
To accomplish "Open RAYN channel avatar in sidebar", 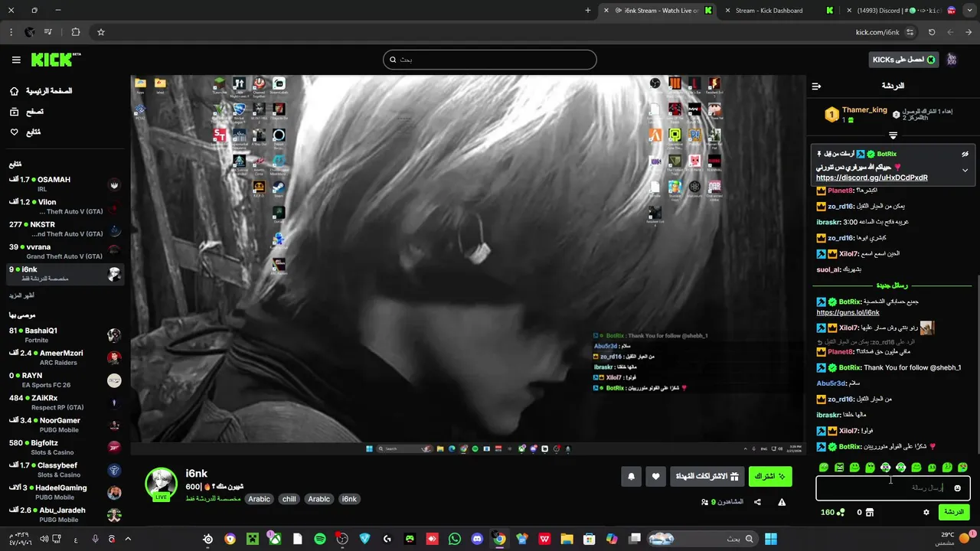I will click(x=114, y=380).
